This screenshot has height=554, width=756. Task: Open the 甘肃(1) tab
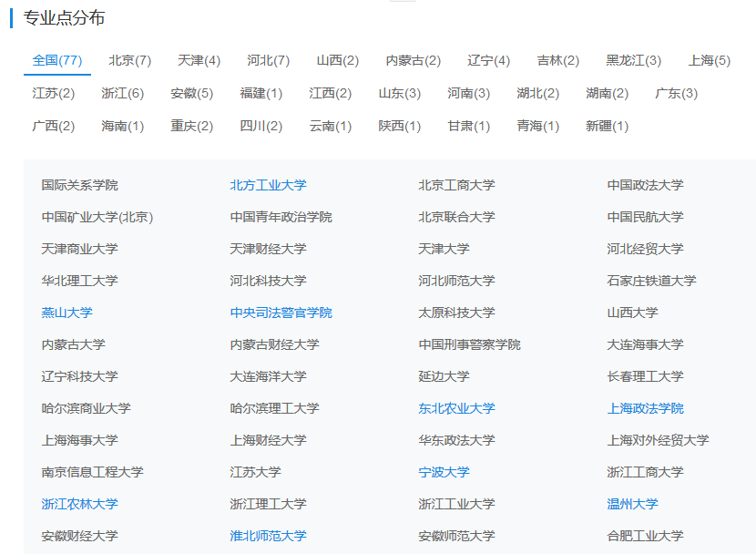coord(469,127)
